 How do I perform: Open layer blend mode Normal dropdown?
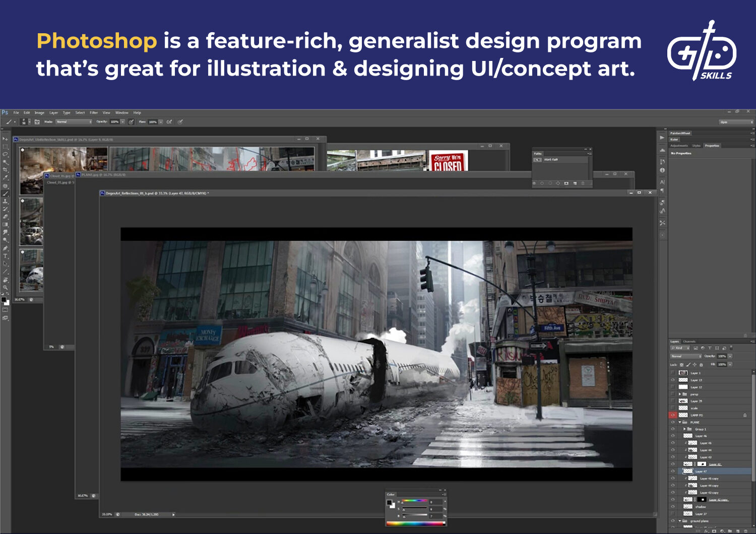[x=685, y=356]
